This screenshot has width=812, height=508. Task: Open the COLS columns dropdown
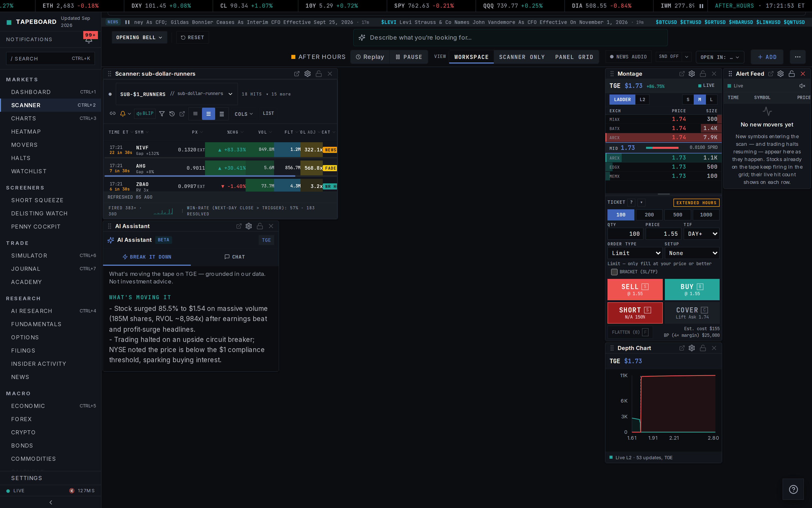[244, 114]
